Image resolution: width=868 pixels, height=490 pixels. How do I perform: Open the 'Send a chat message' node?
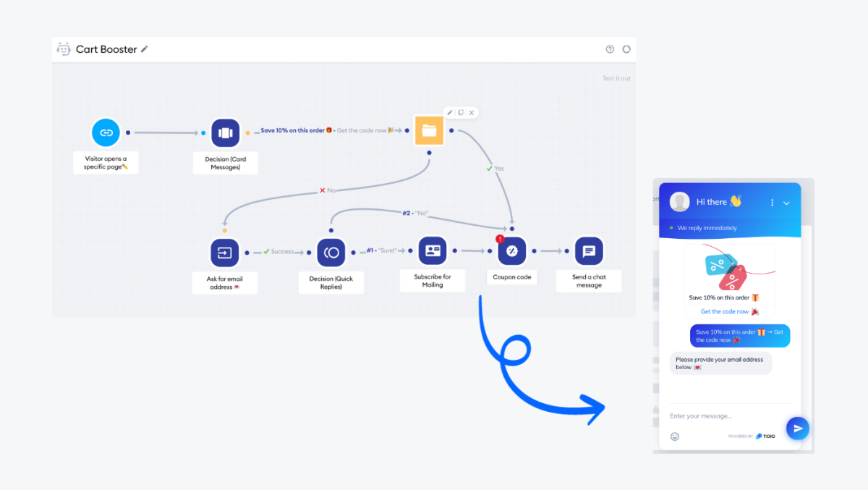589,251
